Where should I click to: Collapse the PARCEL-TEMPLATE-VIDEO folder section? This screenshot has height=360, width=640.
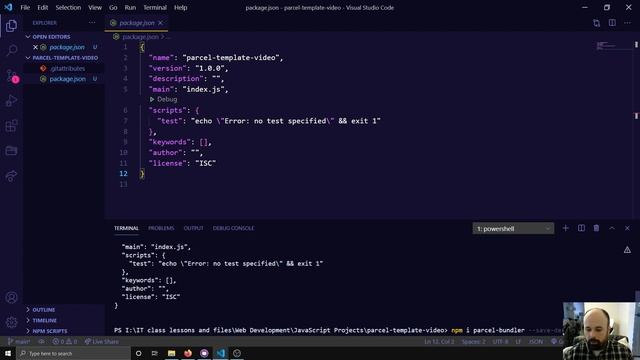(x=65, y=58)
